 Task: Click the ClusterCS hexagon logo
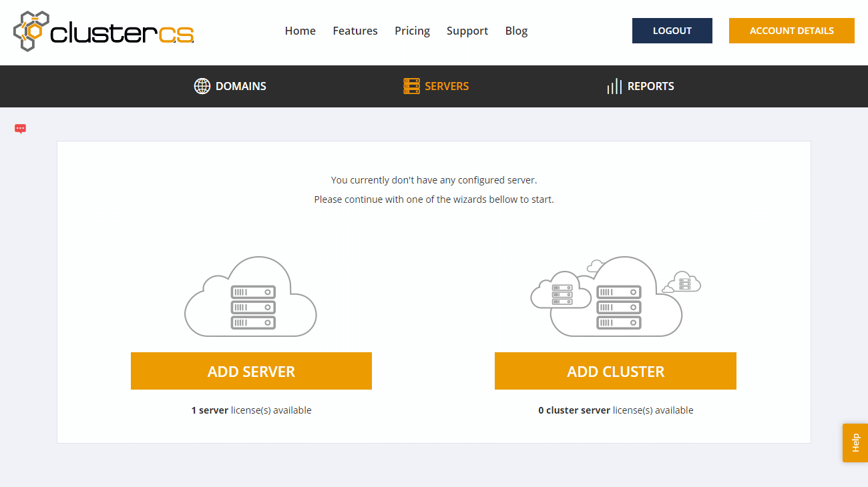click(31, 31)
